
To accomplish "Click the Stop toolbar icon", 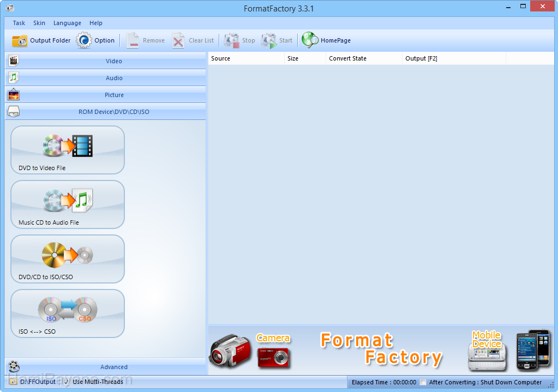I will tap(231, 40).
